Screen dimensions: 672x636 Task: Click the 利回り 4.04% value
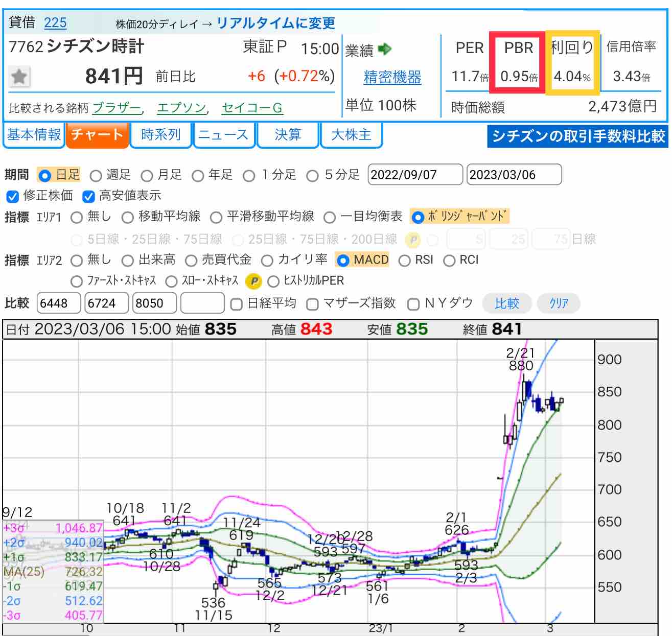pos(572,77)
